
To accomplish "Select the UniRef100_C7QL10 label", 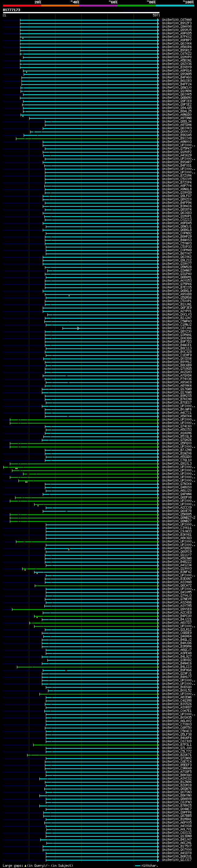I will [176, 460].
